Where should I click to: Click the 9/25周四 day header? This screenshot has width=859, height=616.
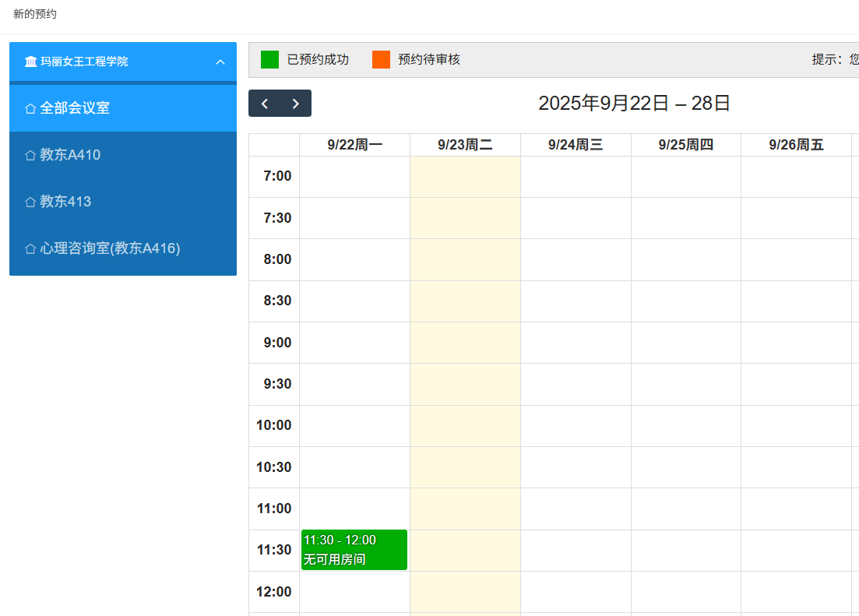pyautogui.click(x=685, y=145)
